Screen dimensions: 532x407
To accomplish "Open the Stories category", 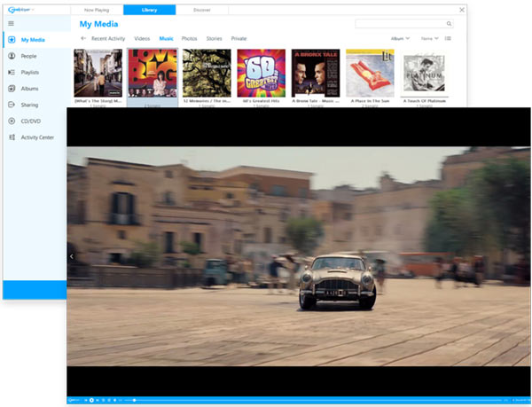I will [x=214, y=39].
